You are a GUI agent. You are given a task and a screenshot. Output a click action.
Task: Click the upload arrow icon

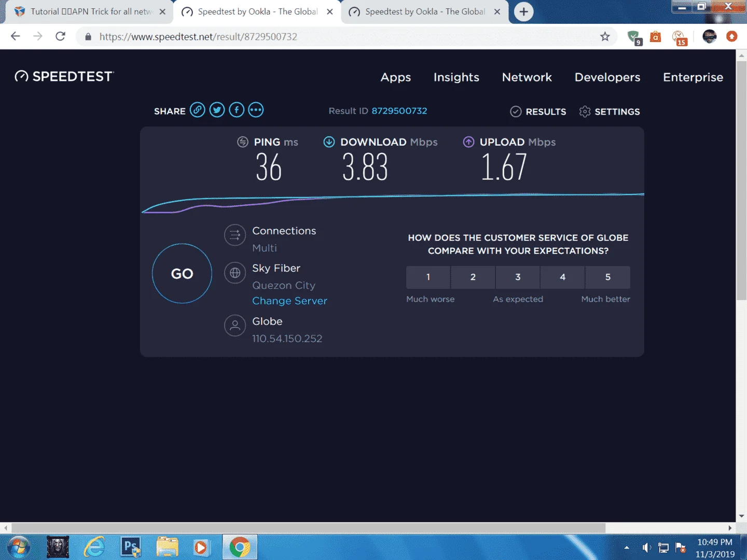coord(468,142)
